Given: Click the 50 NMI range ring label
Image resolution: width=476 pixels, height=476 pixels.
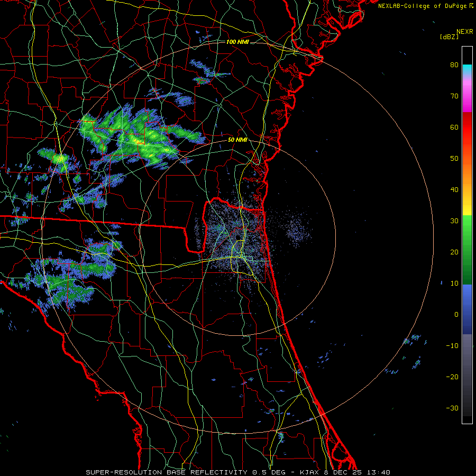Looking at the screenshot, I should [x=237, y=140].
